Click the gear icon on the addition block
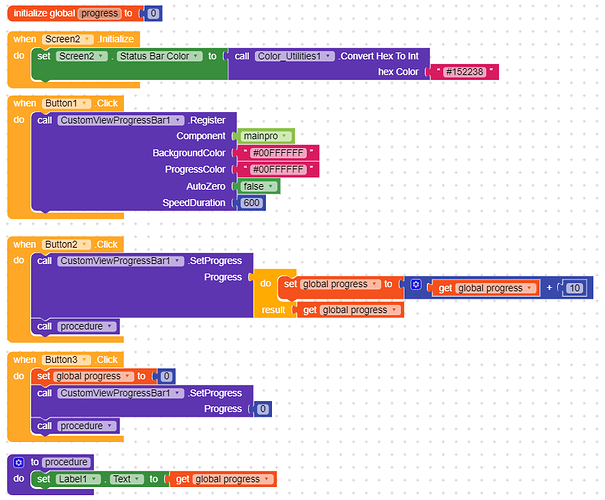Screen dimensions: 605x500 416,285
